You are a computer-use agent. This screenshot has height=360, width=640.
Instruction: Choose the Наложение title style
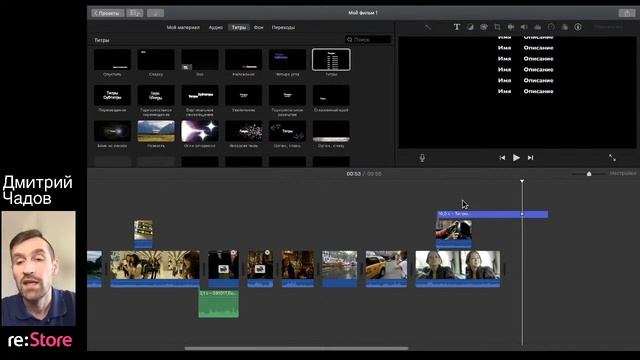click(244, 60)
